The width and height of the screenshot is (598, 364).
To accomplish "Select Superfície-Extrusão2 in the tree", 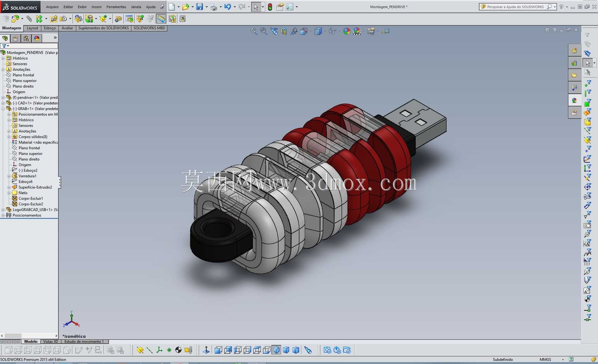I will coord(35,187).
